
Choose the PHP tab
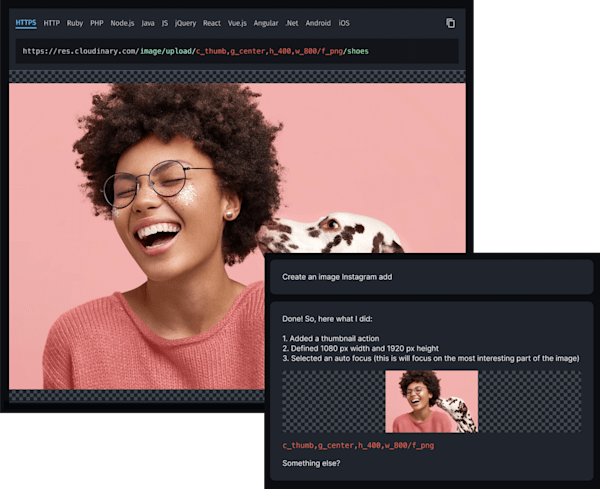(x=97, y=22)
